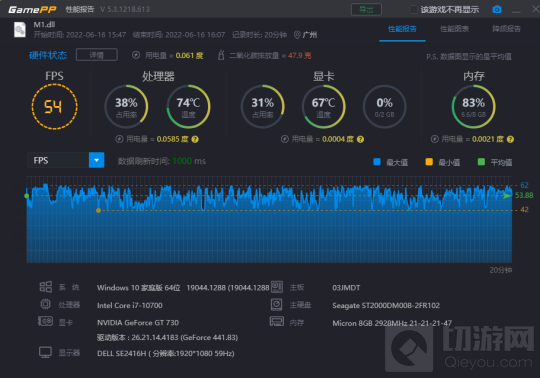The height and width of the screenshot is (378, 540).
Task: Click the M1.dll file icon
Action: point(20,30)
